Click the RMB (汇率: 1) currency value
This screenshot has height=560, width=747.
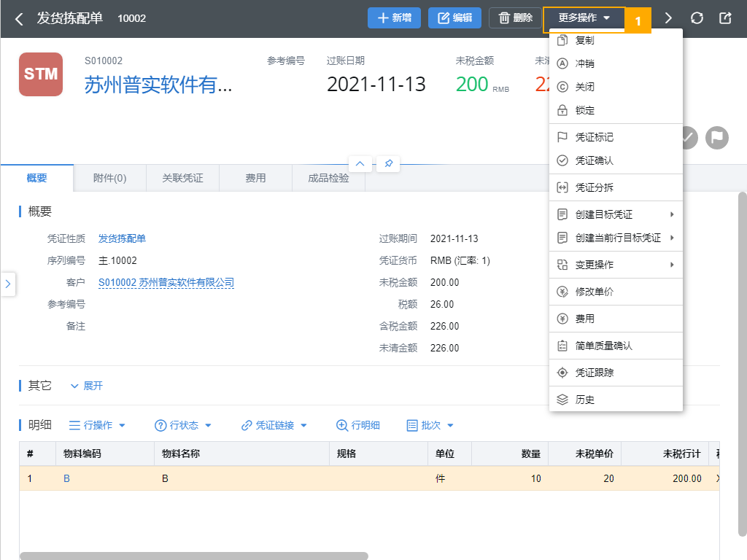460,261
